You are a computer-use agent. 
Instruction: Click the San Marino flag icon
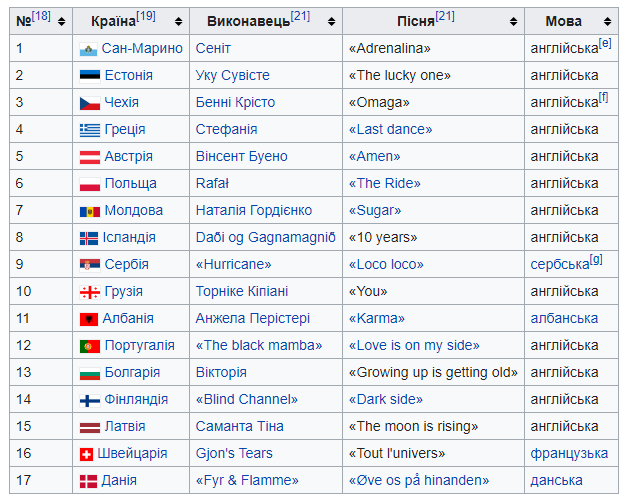click(88, 50)
